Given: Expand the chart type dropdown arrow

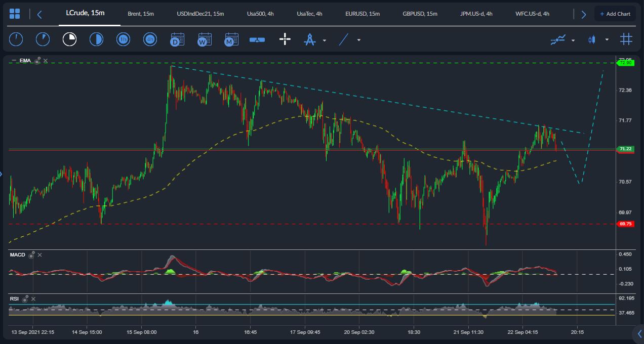Looking at the screenshot, I should click(607, 40).
